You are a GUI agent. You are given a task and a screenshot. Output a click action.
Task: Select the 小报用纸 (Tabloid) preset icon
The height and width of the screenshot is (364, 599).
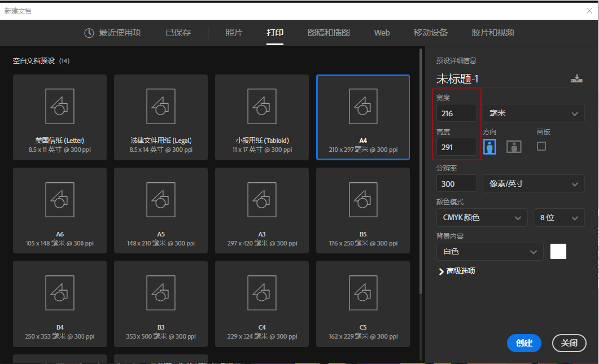pos(262,107)
